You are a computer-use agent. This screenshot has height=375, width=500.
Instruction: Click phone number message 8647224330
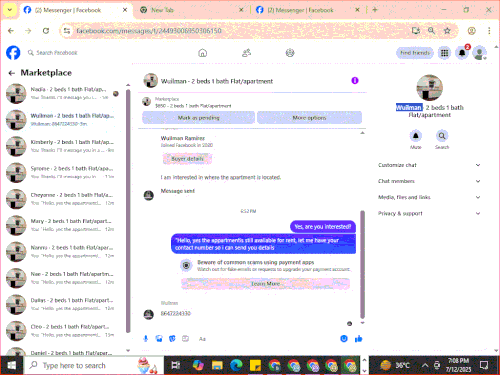coord(176,313)
